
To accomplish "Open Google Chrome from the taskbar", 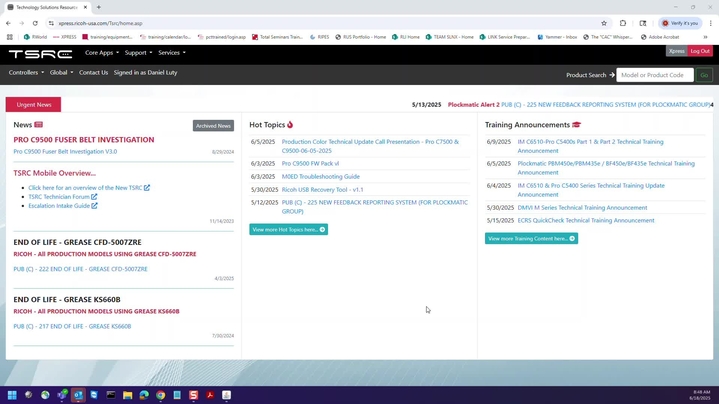I will click(160, 395).
